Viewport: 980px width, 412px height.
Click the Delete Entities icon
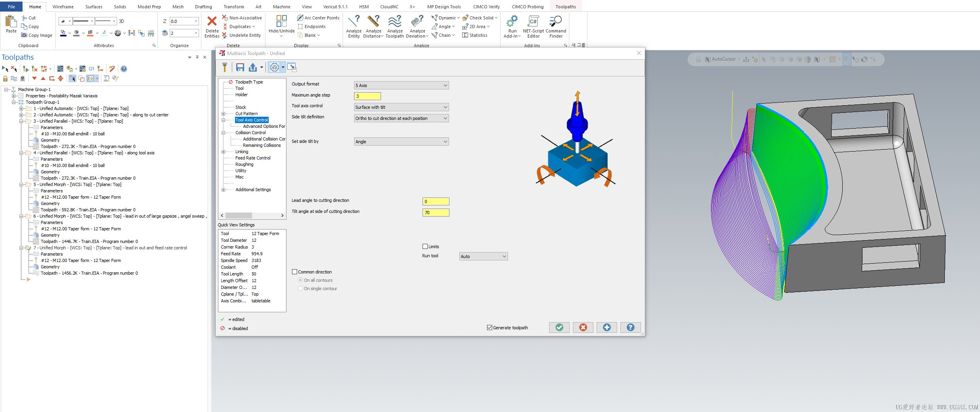coord(212,22)
